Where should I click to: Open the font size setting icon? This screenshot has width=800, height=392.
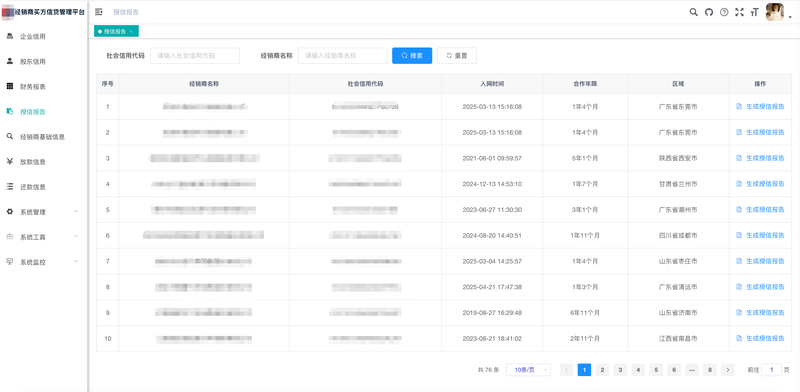(755, 12)
